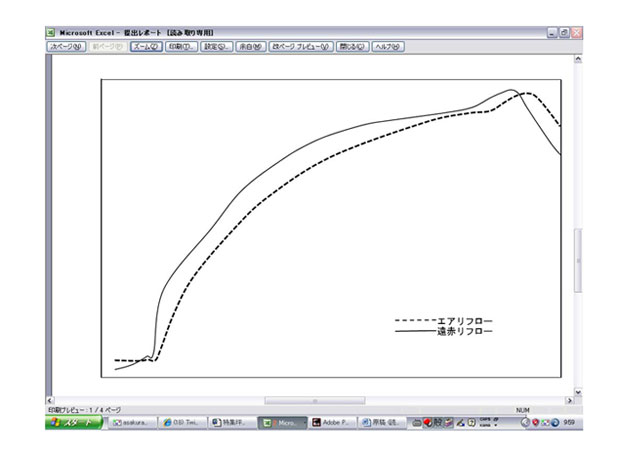Screen dimensions: 618x453
Task: Switch to the 特集 Word document in taskbar
Action: (x=230, y=423)
